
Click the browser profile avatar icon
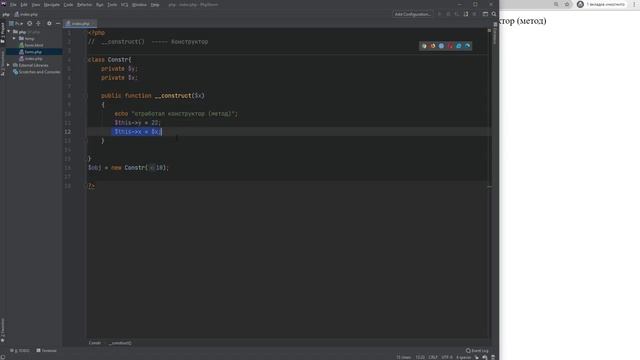pyautogui.click(x=580, y=4)
